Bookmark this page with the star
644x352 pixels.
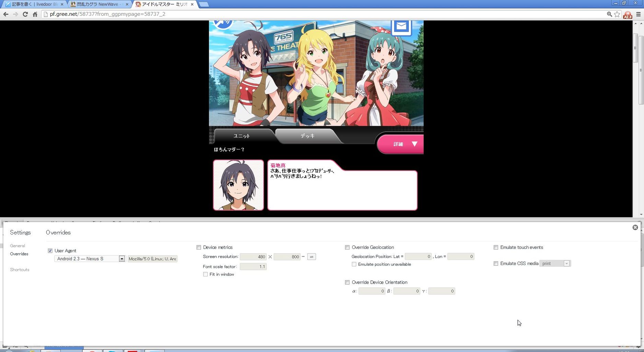coord(617,14)
